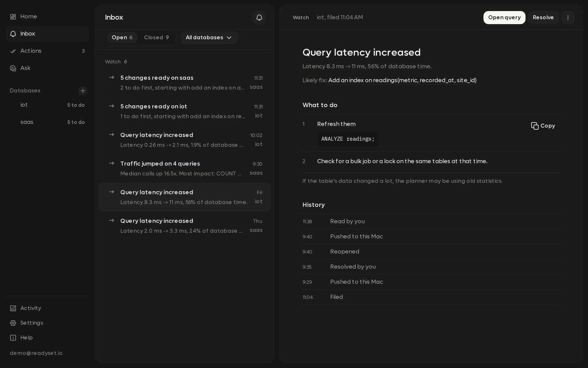The image size is (588, 368).
Task: Click the Home grid icon in sidebar
Action: (x=13, y=17)
